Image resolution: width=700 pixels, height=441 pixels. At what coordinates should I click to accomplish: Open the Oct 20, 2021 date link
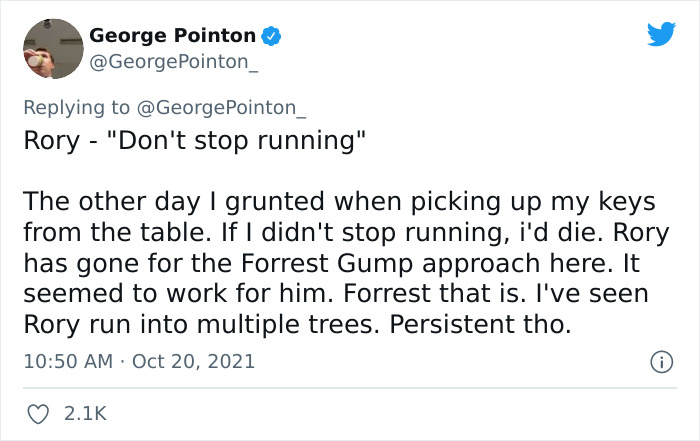click(193, 361)
